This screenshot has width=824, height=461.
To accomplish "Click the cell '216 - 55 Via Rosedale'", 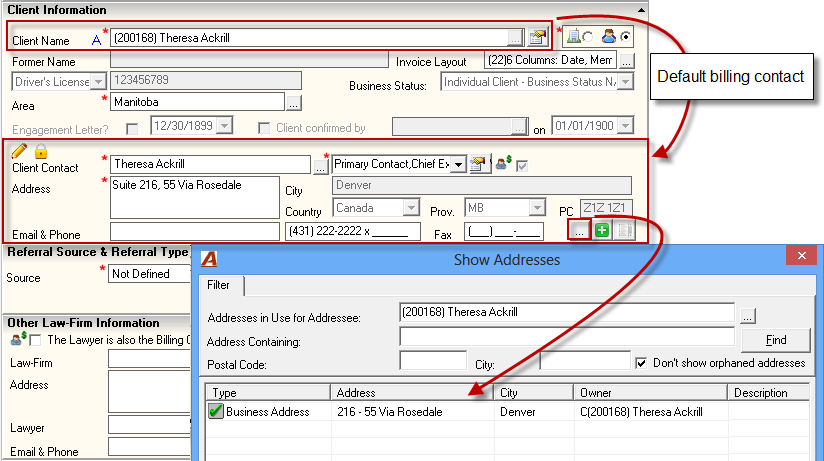I will (389, 412).
